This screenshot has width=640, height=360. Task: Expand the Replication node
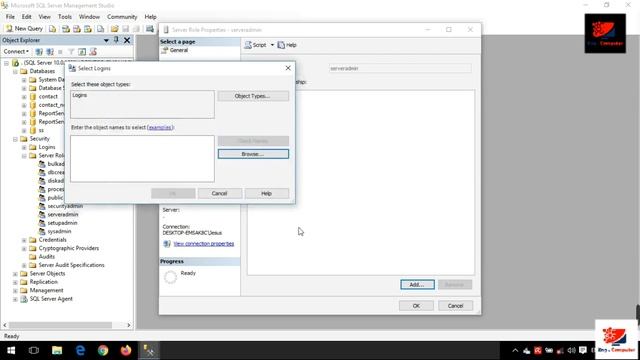point(16,282)
